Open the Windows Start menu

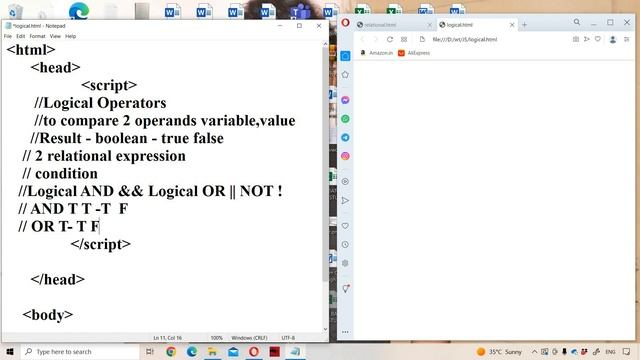point(10,351)
